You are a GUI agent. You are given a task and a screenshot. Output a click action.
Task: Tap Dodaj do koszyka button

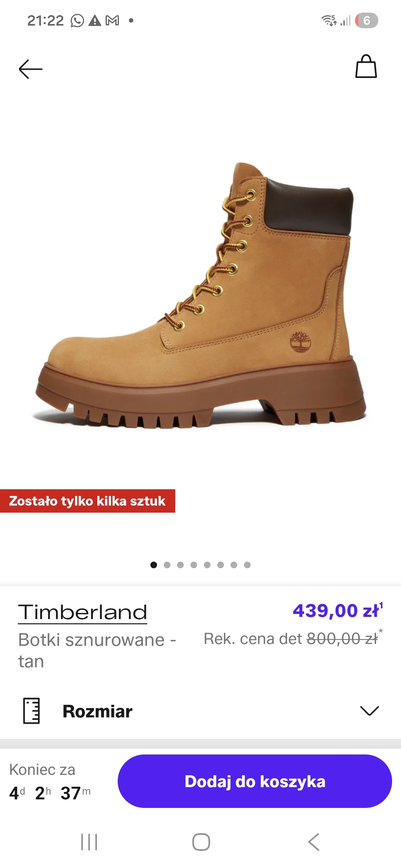(x=255, y=781)
